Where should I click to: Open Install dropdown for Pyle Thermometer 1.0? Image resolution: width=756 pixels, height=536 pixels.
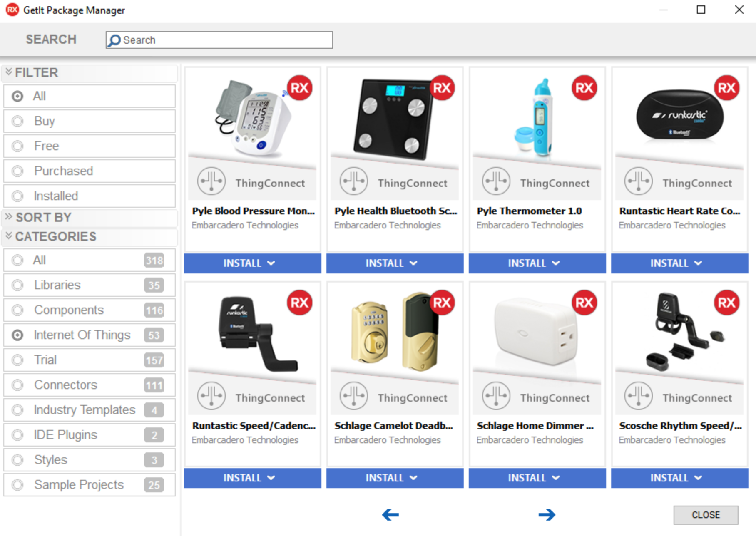pyautogui.click(x=537, y=263)
